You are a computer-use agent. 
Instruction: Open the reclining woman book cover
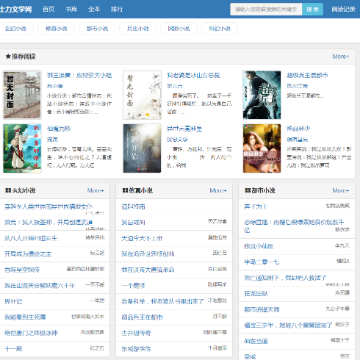(262, 148)
